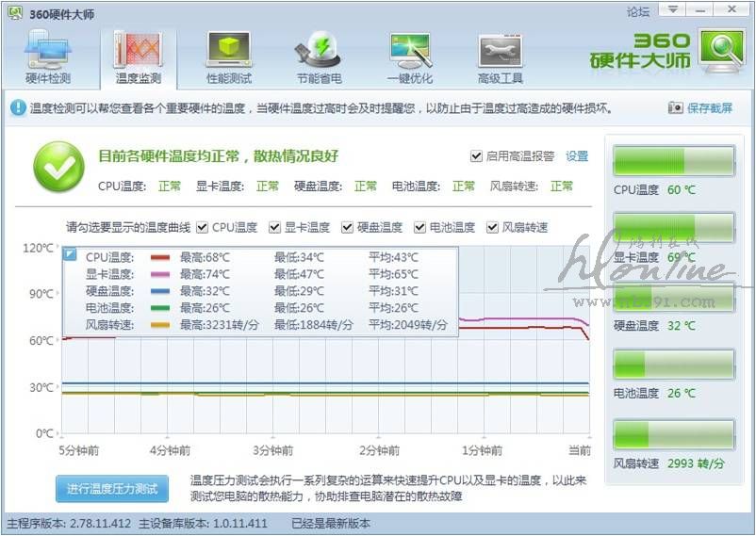The width and height of the screenshot is (756, 536).
Task: Open the 硬件检测 hardware detection section
Action: click(x=47, y=57)
